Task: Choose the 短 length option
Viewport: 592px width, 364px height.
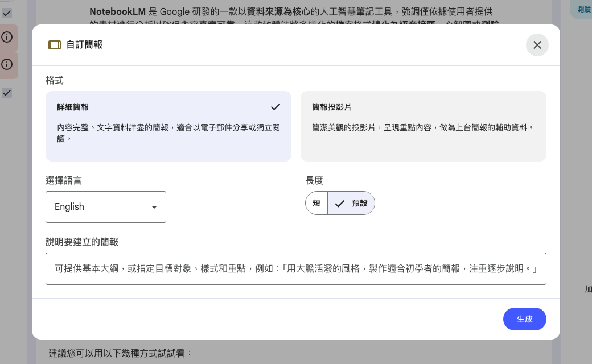Action: [x=316, y=203]
